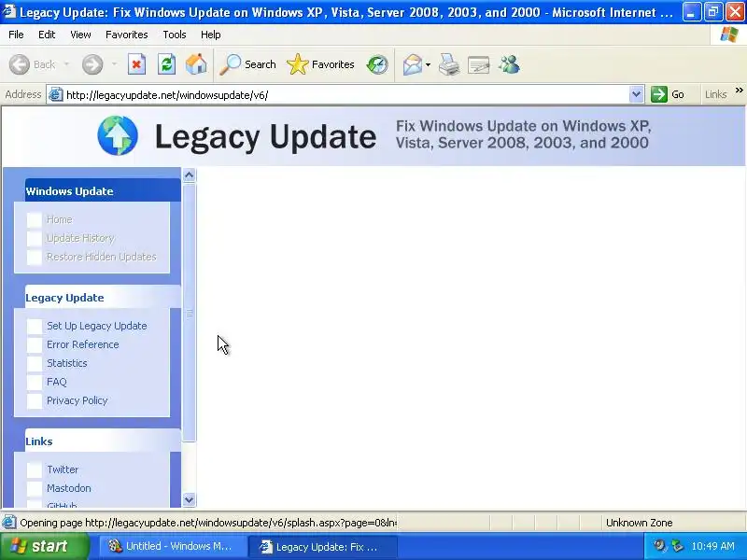This screenshot has width=747, height=560.
Task: Click the Mail envelope icon
Action: click(412, 64)
